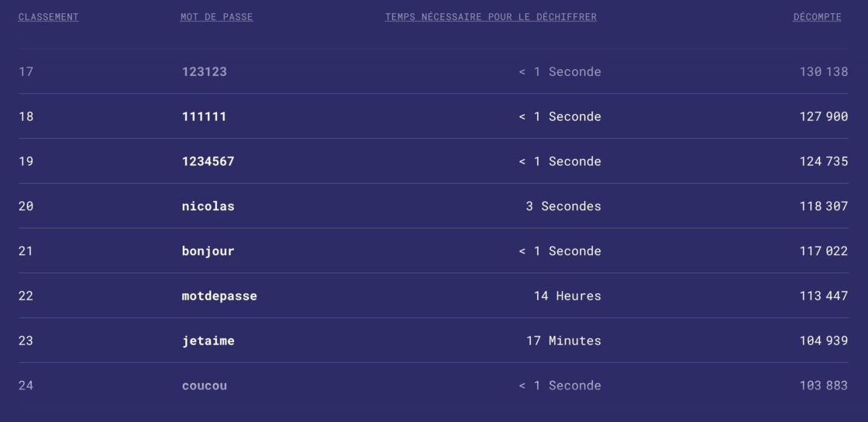Select the password coucou
This screenshot has width=868, height=422.
click(x=205, y=386)
